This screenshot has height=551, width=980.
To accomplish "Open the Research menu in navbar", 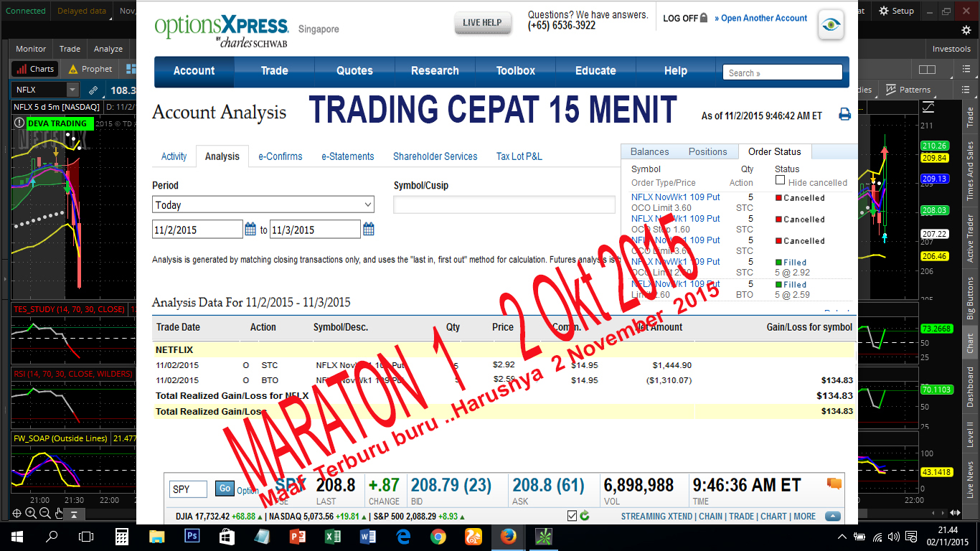I will [x=435, y=71].
